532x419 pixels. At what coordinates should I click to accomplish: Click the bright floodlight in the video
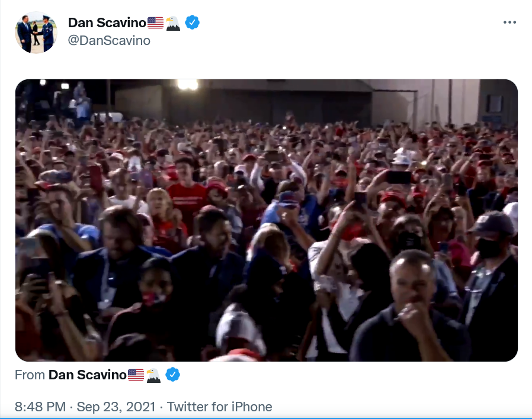click(x=187, y=85)
